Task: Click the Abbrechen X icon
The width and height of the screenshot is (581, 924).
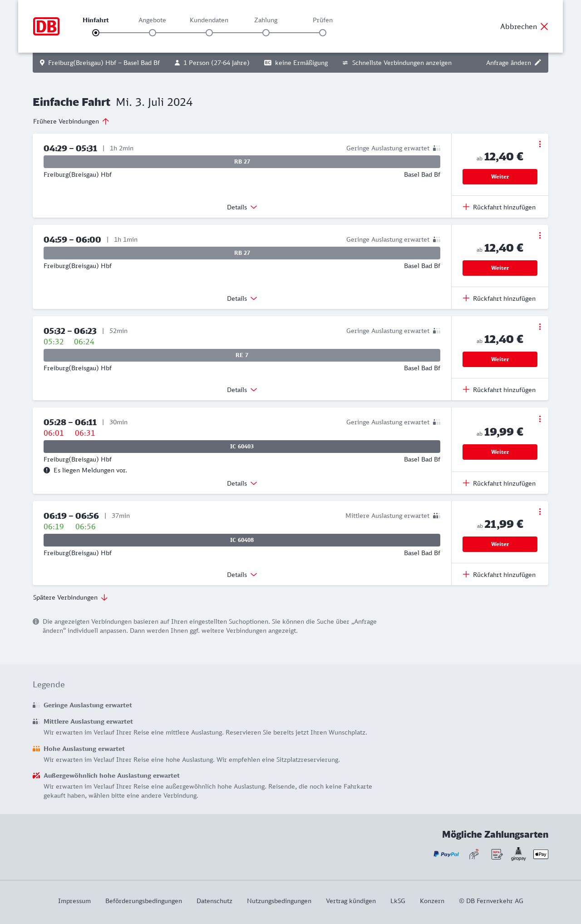Action: click(544, 26)
